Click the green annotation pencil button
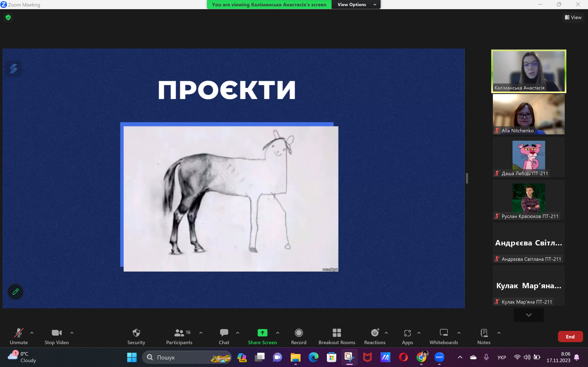Screen dimensions: 588x367 (x=16, y=292)
